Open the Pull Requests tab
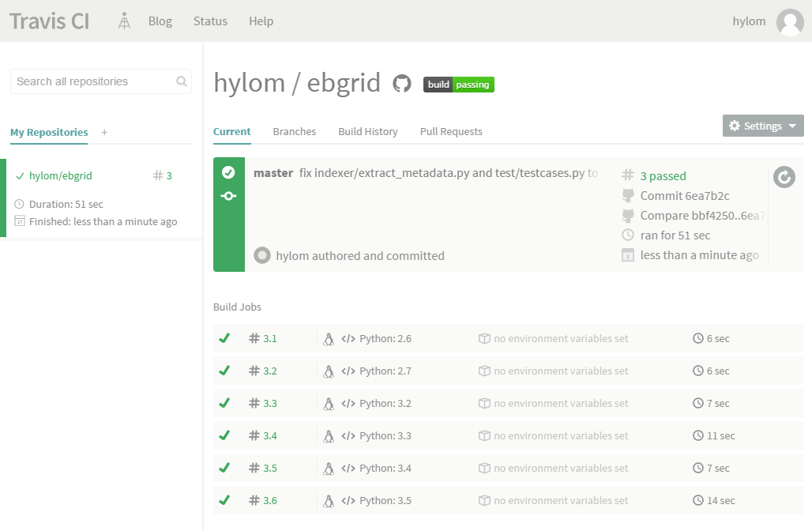This screenshot has height=531, width=812. click(451, 132)
